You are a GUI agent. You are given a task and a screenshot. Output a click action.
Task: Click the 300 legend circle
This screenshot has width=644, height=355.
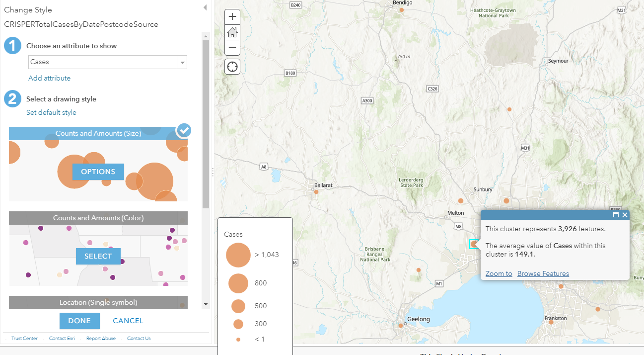coord(238,324)
